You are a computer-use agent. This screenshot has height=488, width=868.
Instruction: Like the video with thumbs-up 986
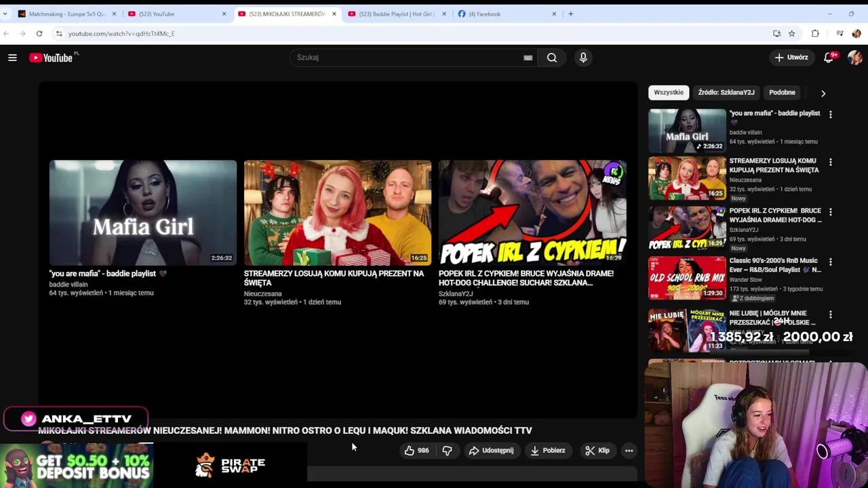tap(416, 451)
